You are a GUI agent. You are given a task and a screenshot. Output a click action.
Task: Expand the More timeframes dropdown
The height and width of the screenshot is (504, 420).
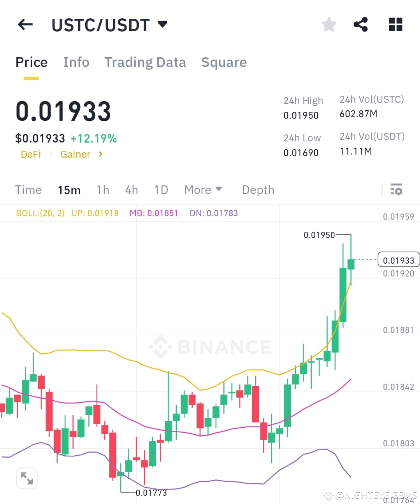(x=203, y=190)
